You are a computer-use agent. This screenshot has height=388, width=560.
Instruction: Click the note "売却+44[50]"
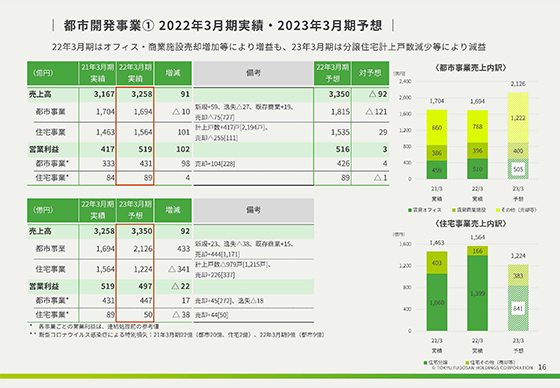tap(211, 315)
